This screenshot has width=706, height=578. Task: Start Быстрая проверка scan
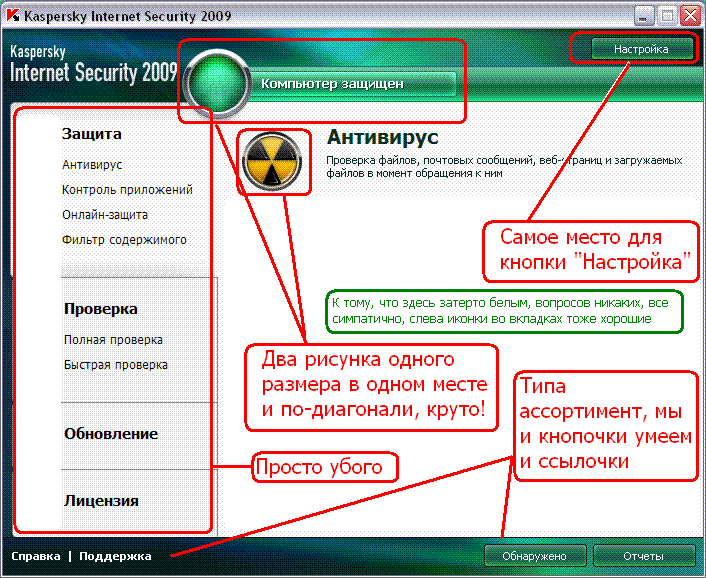point(116,365)
